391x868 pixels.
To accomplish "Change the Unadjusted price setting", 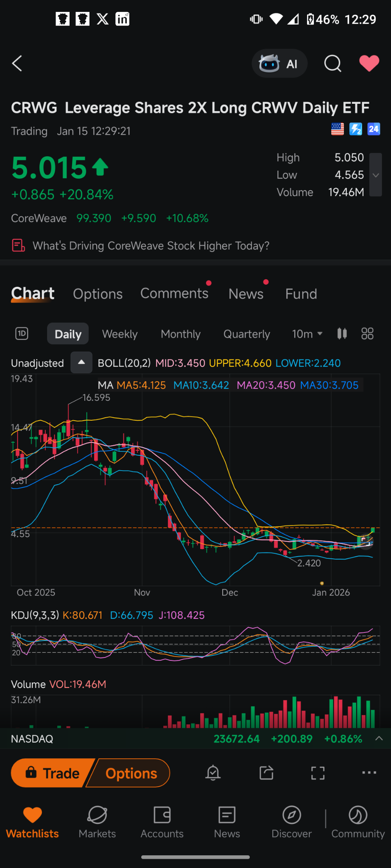I will [37, 363].
